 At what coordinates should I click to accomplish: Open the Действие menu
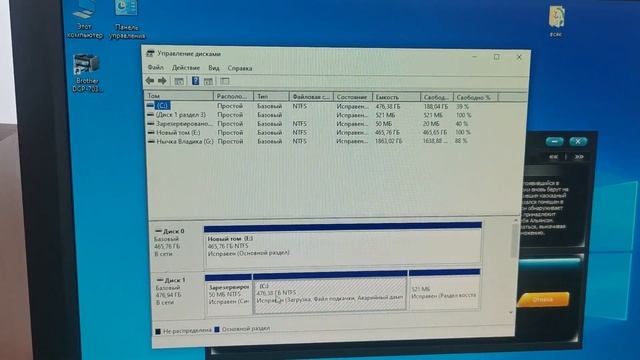pos(186,68)
